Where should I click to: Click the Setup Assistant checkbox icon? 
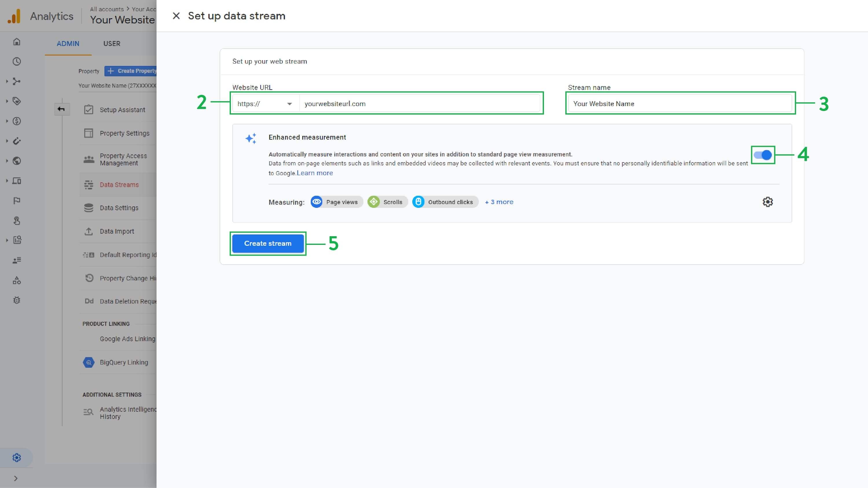(89, 110)
